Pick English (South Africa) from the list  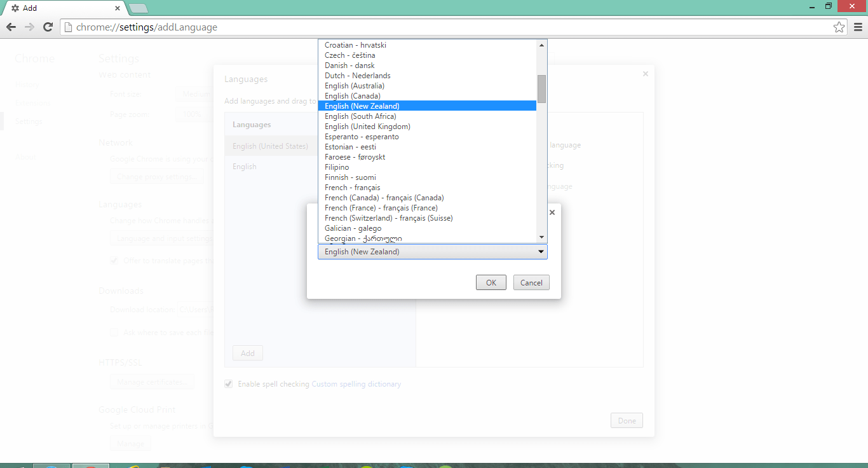tap(427, 116)
